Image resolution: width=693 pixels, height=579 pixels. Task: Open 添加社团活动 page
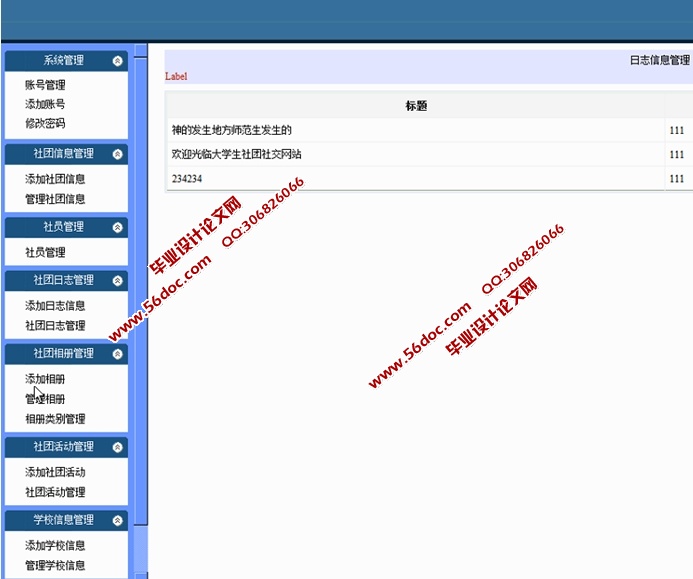point(55,472)
